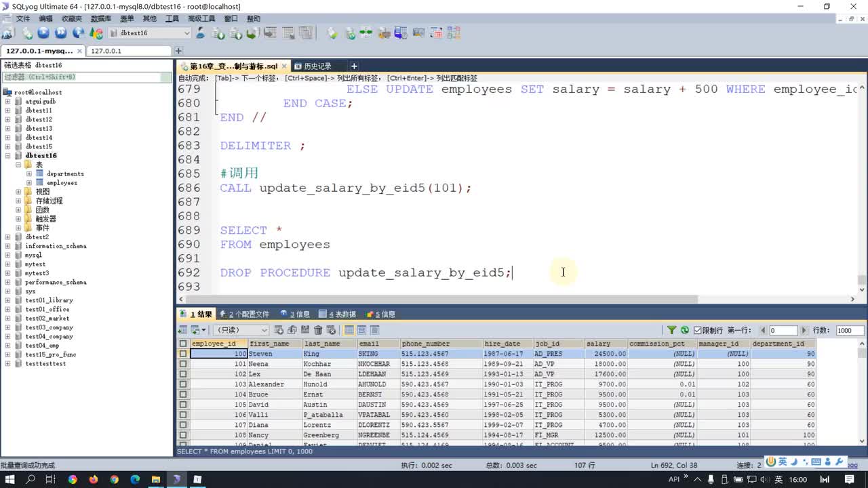Click the green filter funnel icon

671,330
